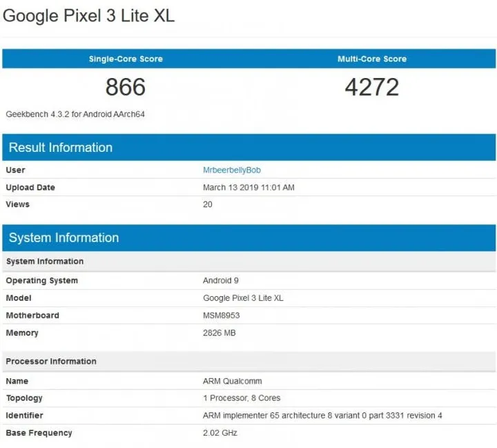Click the Operating System value Android 9
The image size is (497, 448).
pos(222,281)
